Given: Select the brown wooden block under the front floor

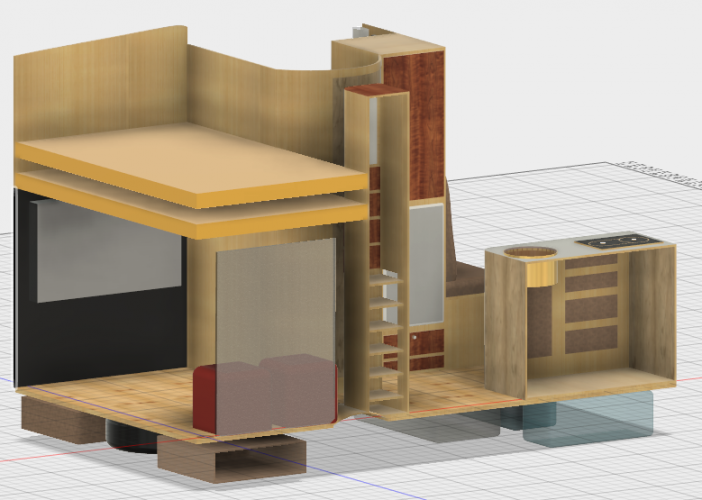Looking at the screenshot, I should pyautogui.click(x=230, y=462).
